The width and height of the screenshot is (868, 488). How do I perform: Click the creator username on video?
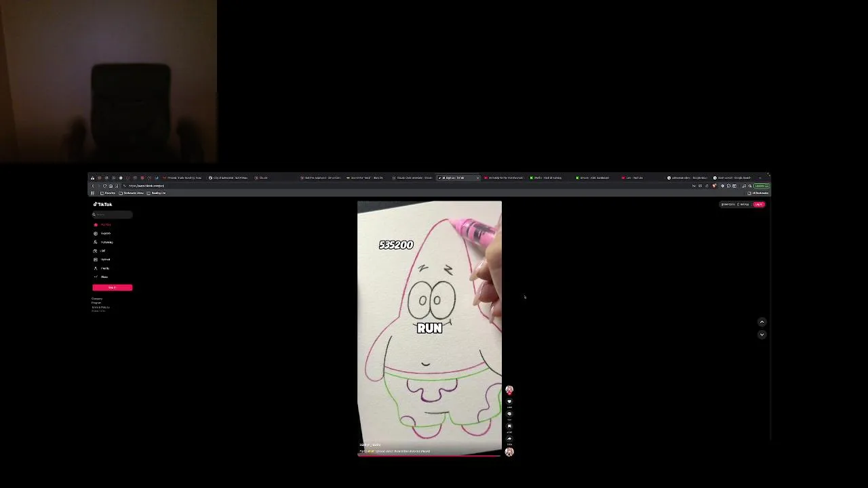click(x=370, y=445)
